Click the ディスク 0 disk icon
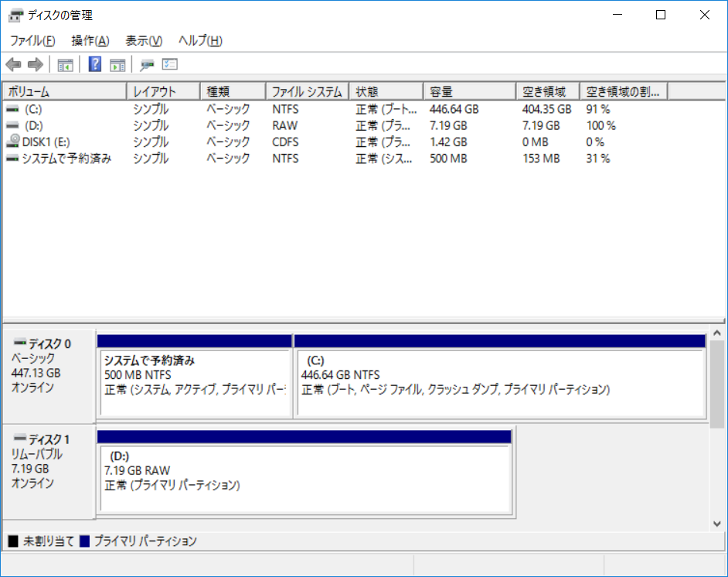728x577 pixels. pyautogui.click(x=19, y=343)
